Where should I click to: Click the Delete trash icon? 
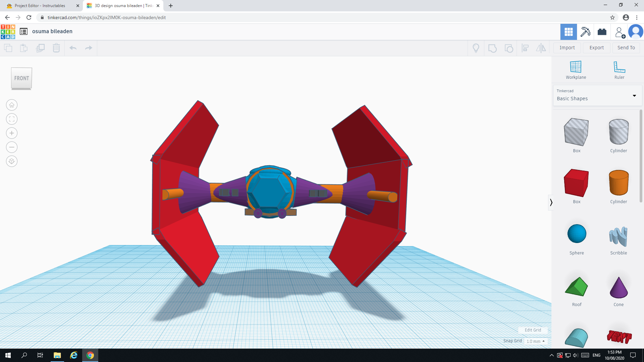click(x=56, y=48)
